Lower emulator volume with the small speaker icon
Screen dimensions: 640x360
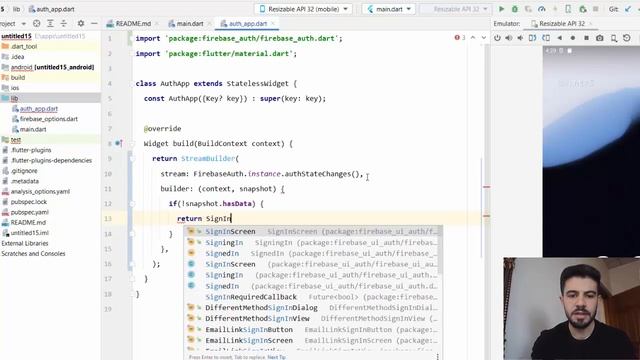[520, 38]
